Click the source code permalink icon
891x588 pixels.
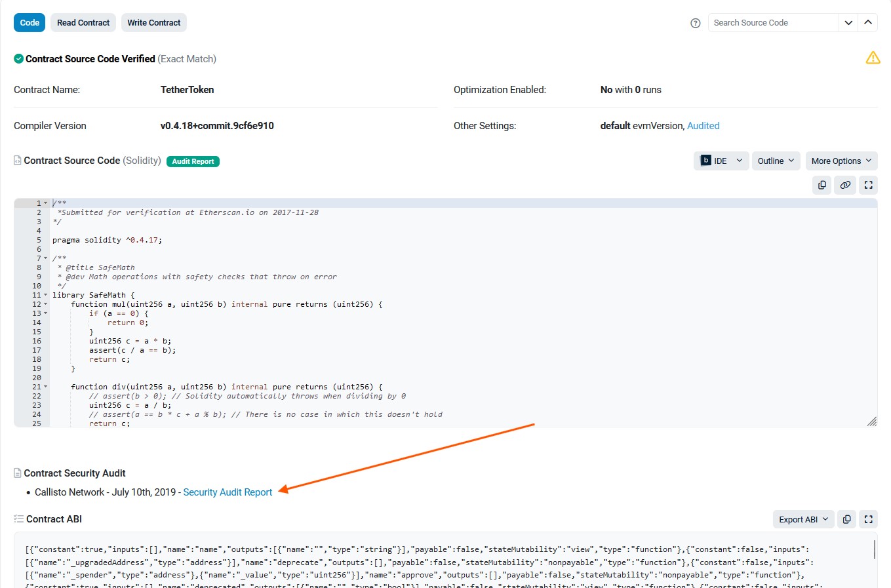tap(845, 186)
